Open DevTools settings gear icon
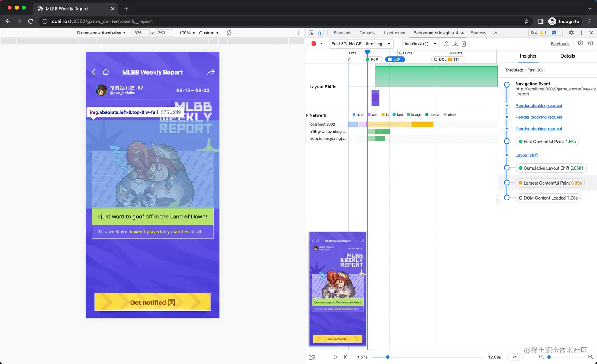Viewport: 597px width, 364px height. click(571, 33)
